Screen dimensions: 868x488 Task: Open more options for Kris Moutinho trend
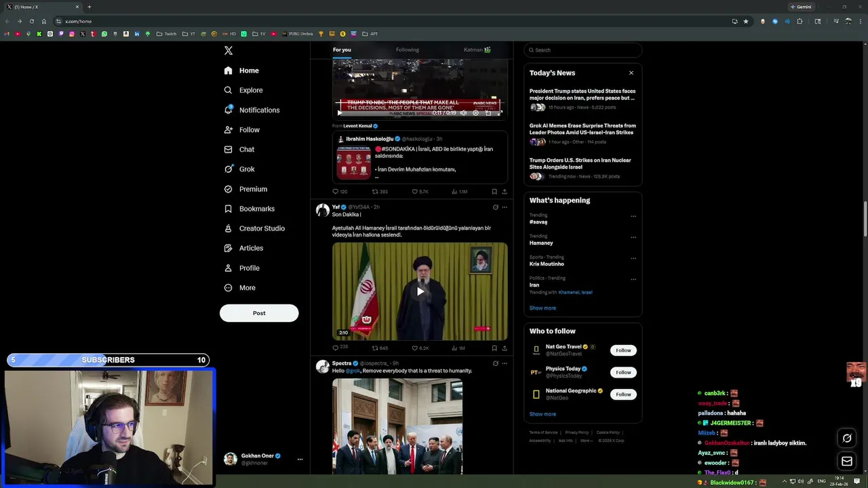click(633, 258)
